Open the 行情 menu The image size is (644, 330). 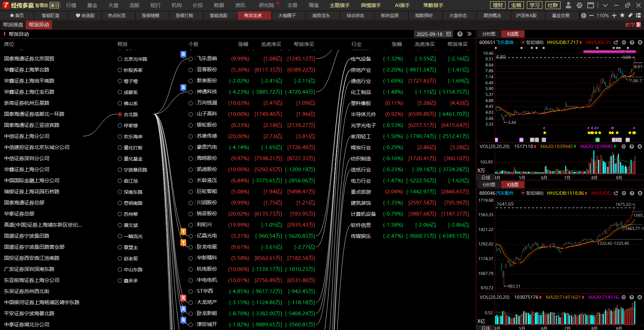pyautogui.click(x=71, y=5)
